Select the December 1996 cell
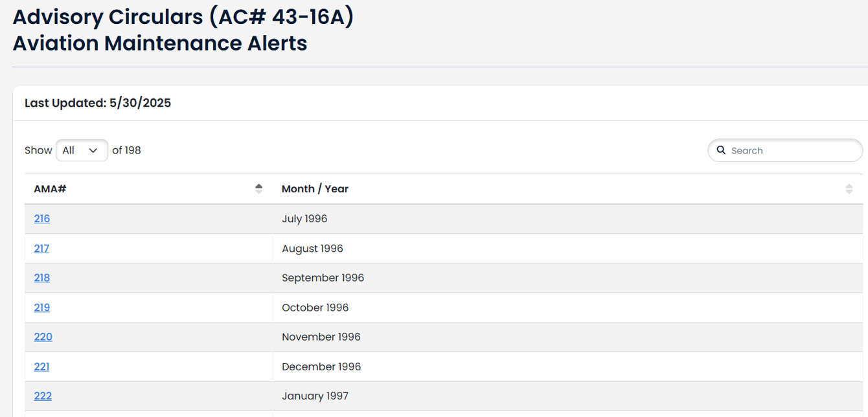This screenshot has width=868, height=417. (x=321, y=366)
